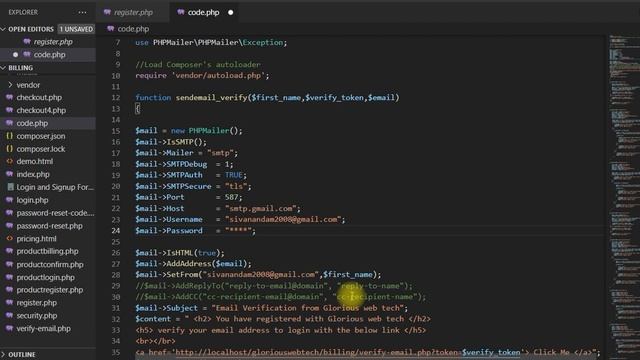Click line number 24 in the gutter

point(116,231)
